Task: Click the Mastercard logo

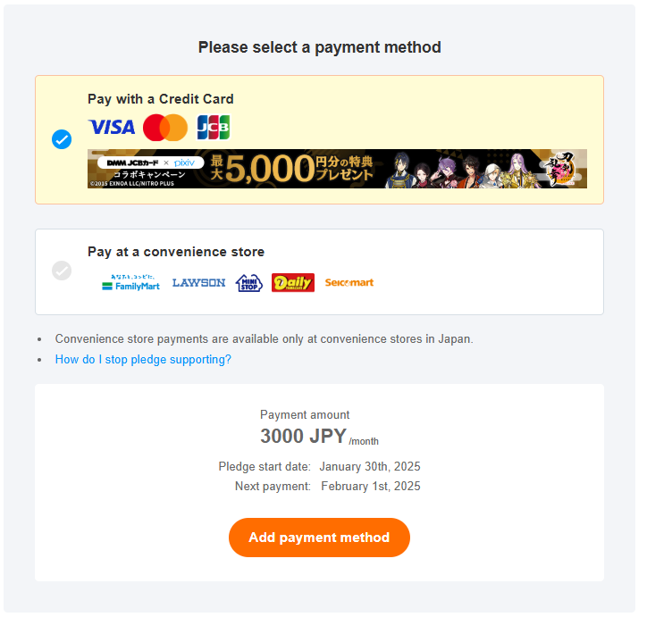Action: click(x=165, y=128)
